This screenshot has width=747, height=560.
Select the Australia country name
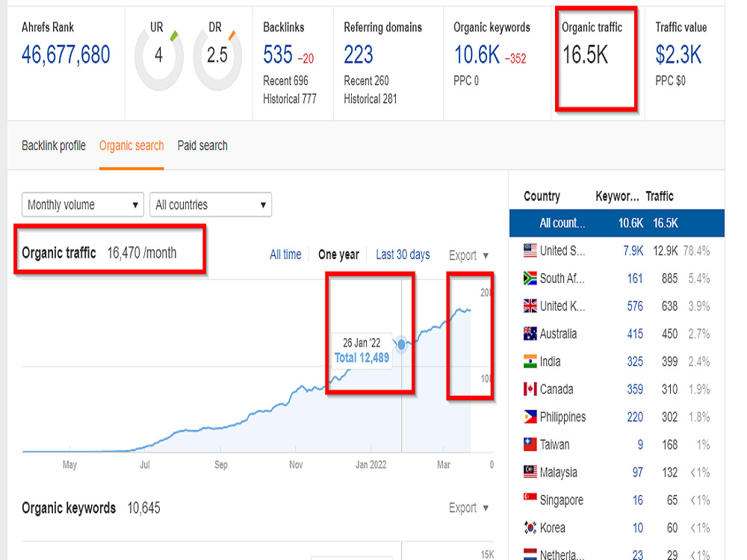[x=558, y=334]
